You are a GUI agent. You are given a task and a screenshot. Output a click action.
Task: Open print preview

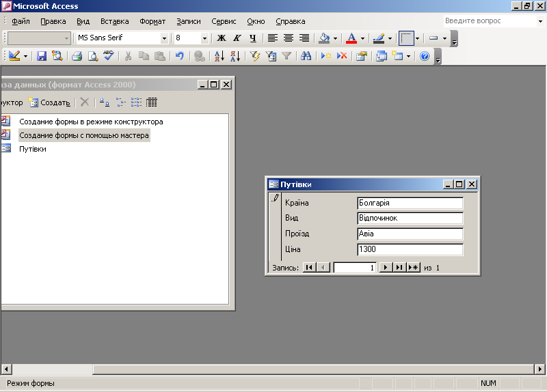coord(93,56)
